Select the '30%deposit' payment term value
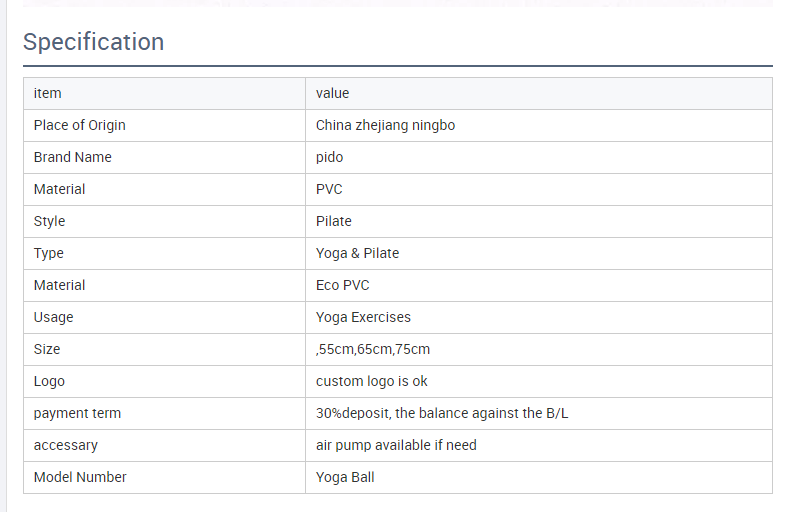Image resolution: width=807 pixels, height=512 pixels. (442, 413)
